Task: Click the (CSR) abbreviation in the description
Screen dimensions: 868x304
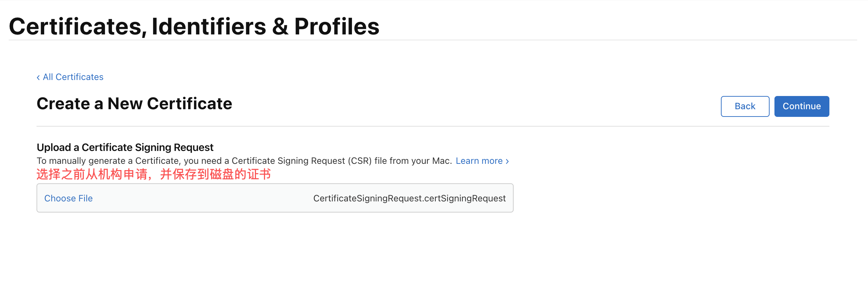Action: tap(361, 161)
